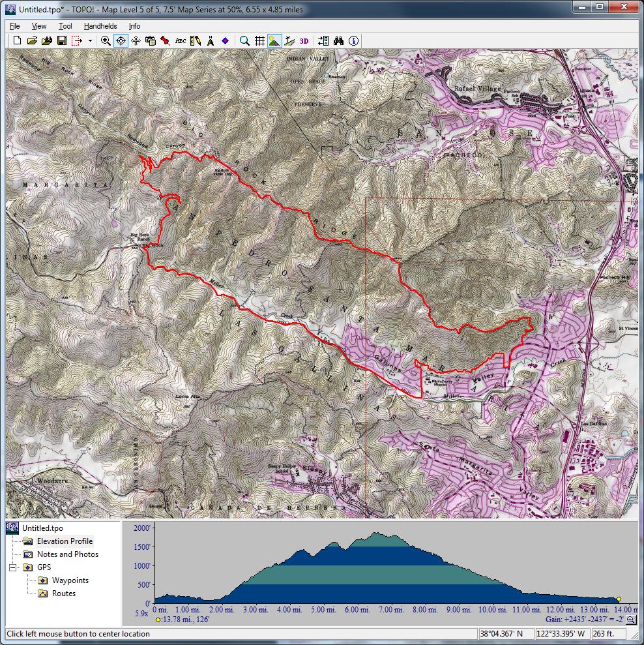Zoom the elevation profile with magnifier

(630, 620)
